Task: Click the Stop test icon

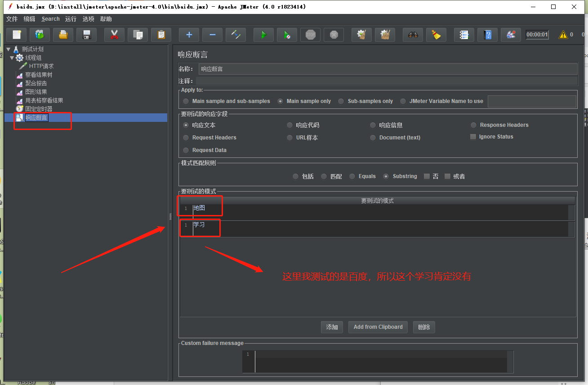Action: (x=311, y=35)
